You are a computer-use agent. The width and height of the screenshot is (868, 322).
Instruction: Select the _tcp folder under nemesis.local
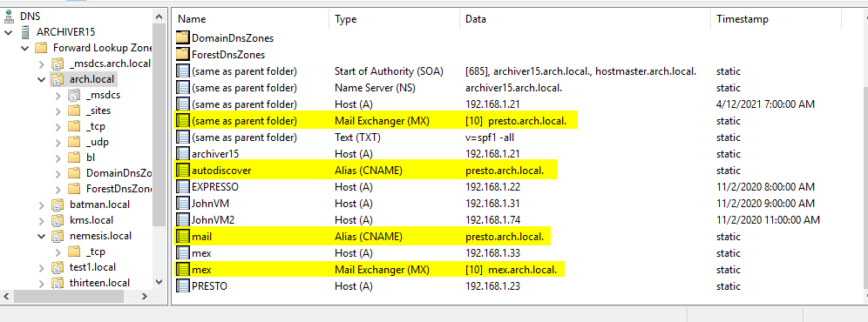96,252
